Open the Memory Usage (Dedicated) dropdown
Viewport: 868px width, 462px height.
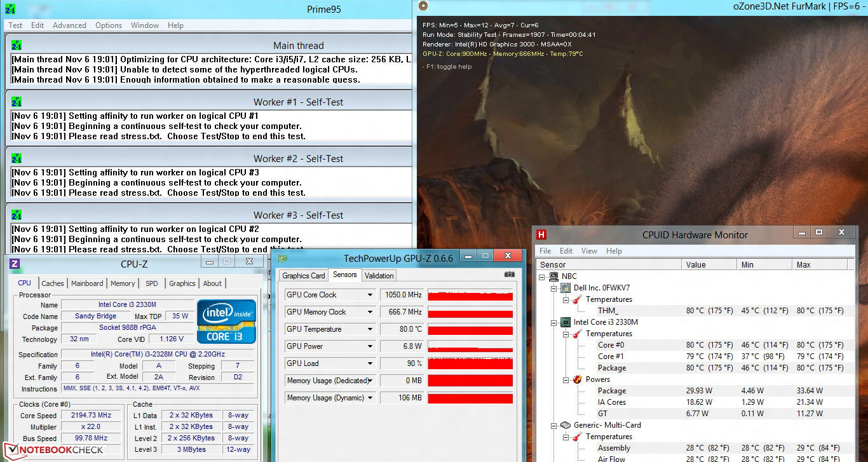[x=370, y=381]
